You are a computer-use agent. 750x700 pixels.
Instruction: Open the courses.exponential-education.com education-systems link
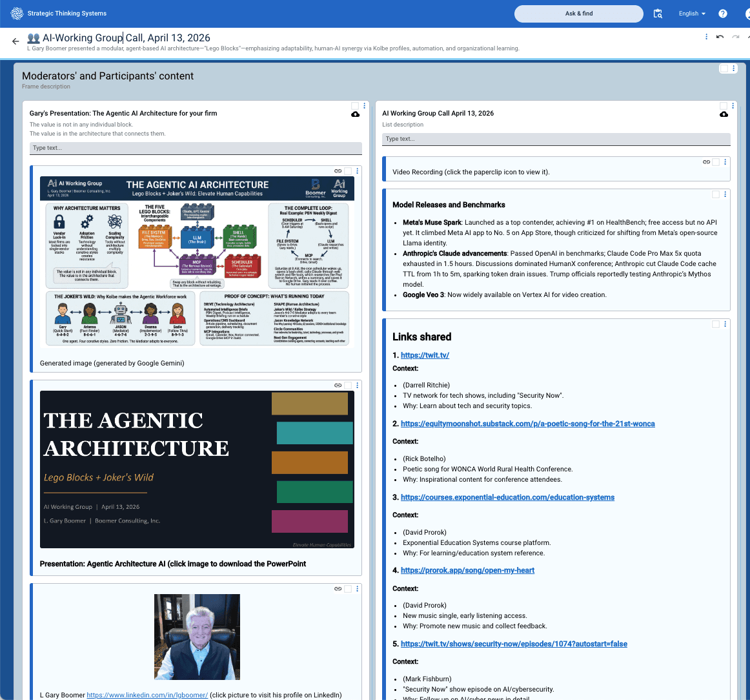507,497
